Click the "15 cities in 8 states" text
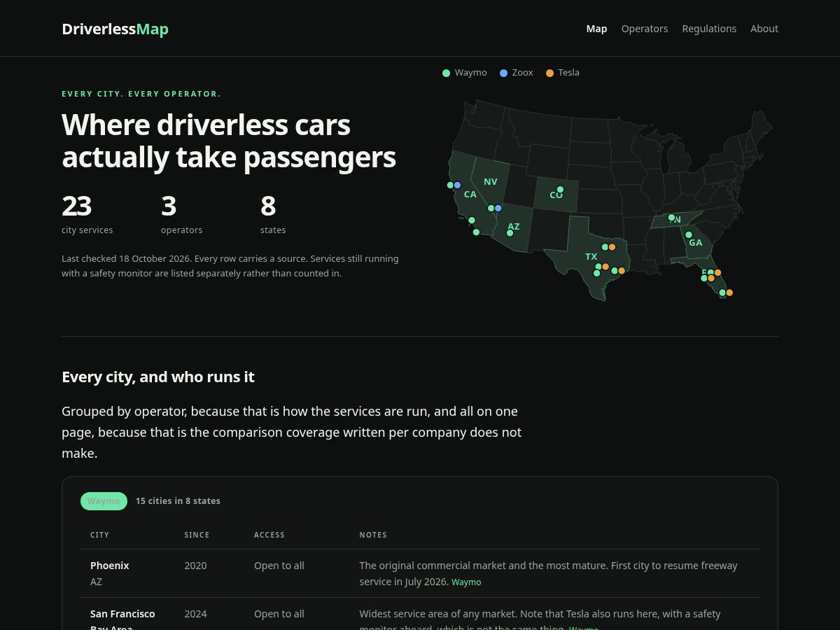 coord(178,501)
